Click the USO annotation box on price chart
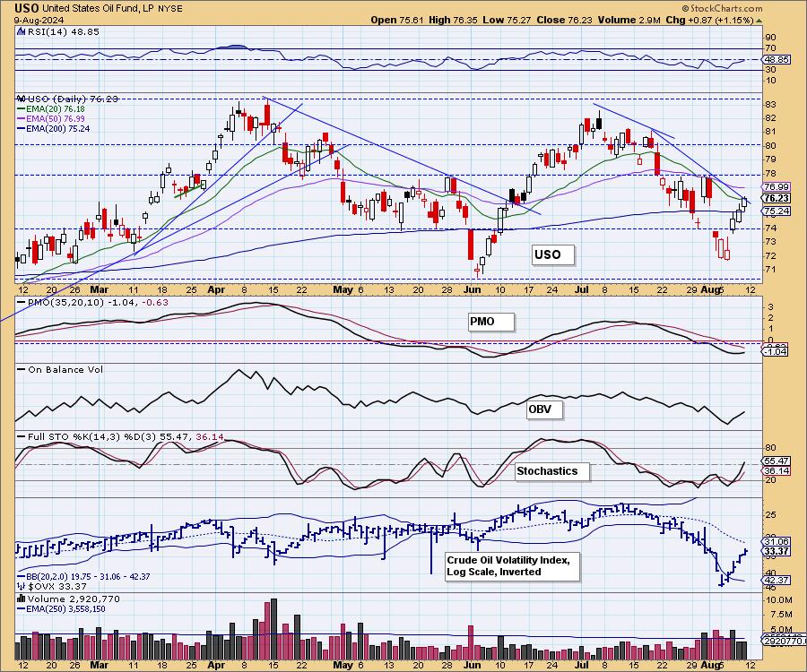Screen dimensions: 807x672 (552, 254)
